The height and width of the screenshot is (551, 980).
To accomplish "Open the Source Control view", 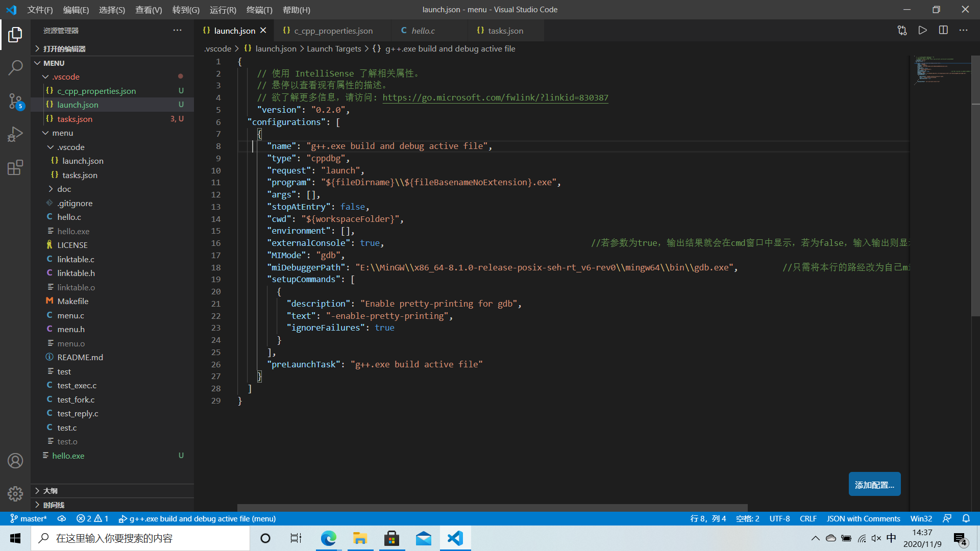I will point(15,101).
